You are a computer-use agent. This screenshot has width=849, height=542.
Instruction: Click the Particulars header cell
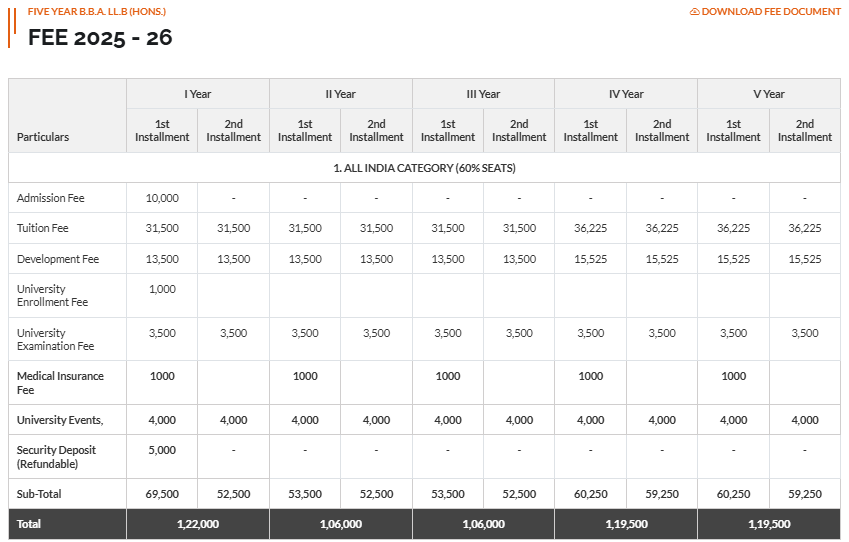[43, 137]
